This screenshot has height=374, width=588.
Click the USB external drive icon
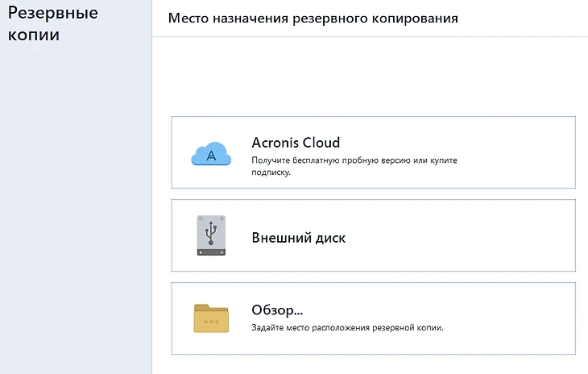coord(211,235)
